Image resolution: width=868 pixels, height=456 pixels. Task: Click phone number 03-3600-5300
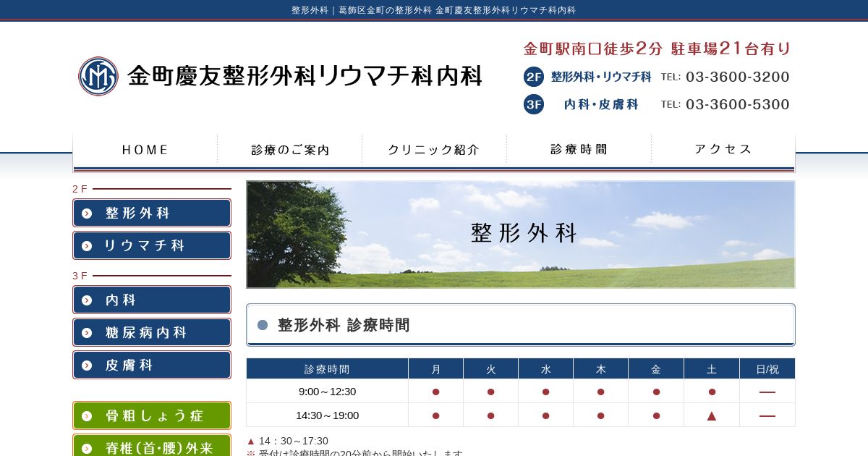tap(738, 104)
